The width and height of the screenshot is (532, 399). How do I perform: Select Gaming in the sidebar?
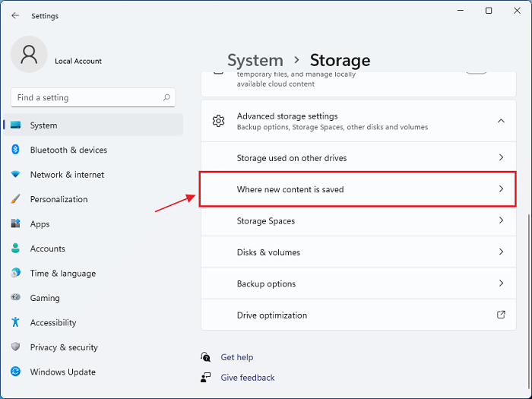pyautogui.click(x=45, y=298)
